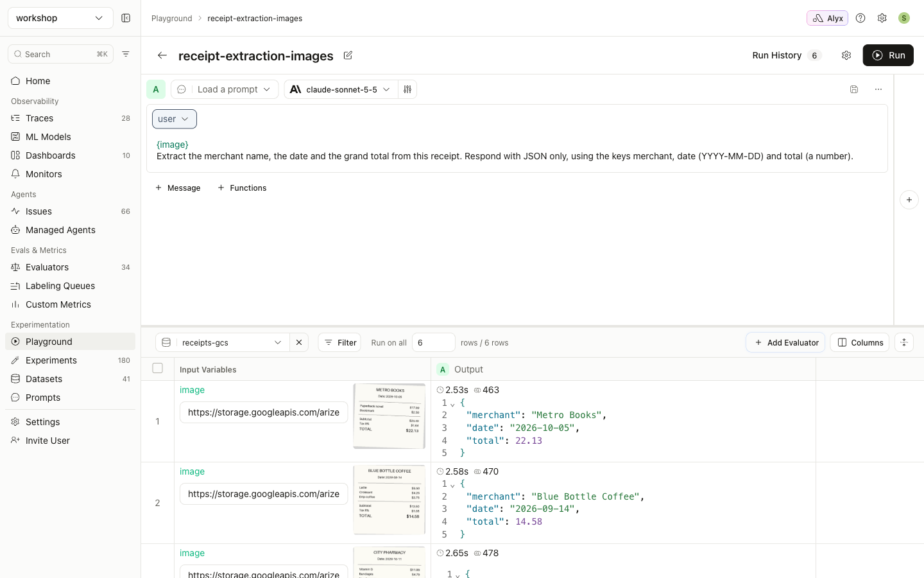Screen dimensions: 924x578
Task: Click the Playground breadcrumb link
Action: coord(172,18)
